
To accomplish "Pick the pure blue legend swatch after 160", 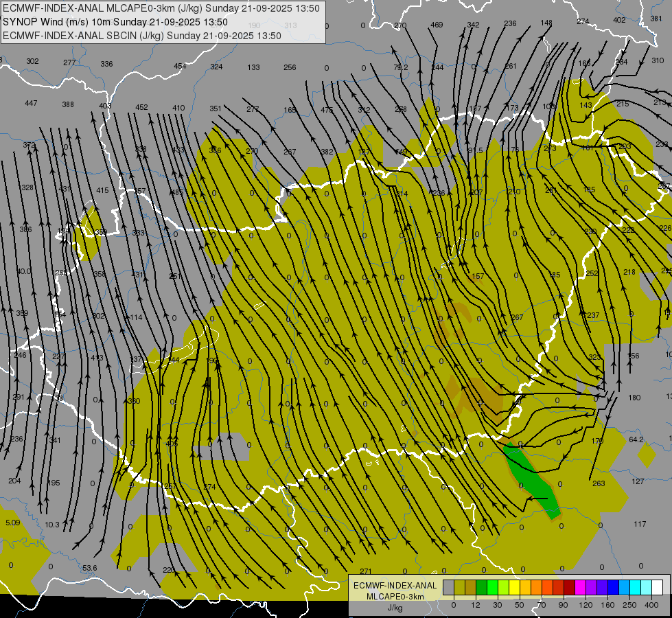I will click(x=613, y=587).
